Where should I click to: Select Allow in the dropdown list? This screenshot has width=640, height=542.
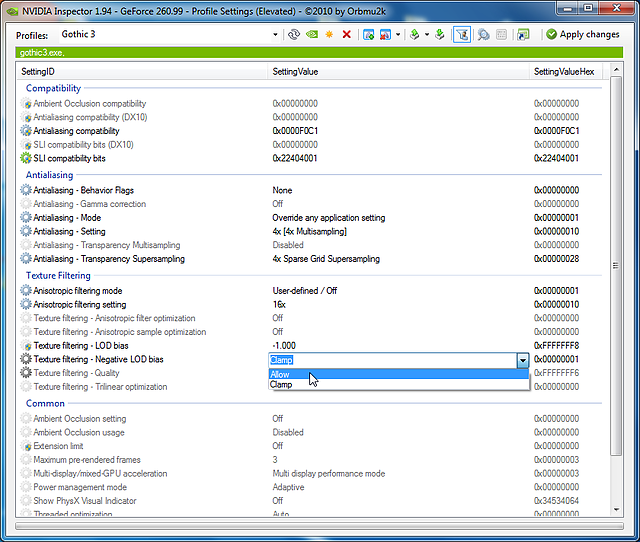[398, 374]
